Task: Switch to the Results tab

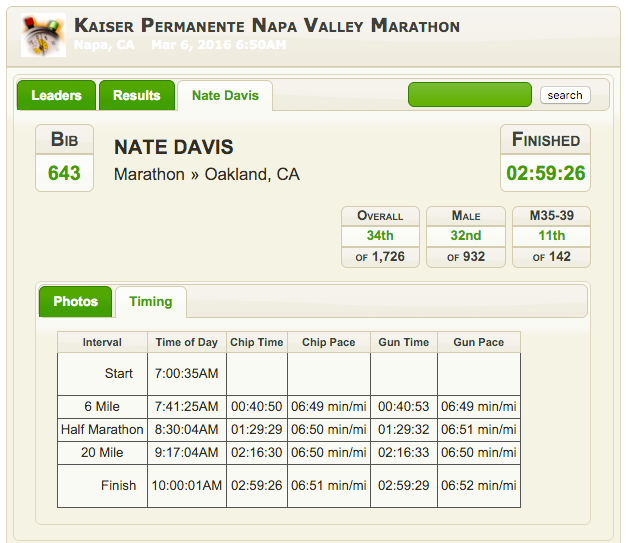Action: [x=137, y=95]
